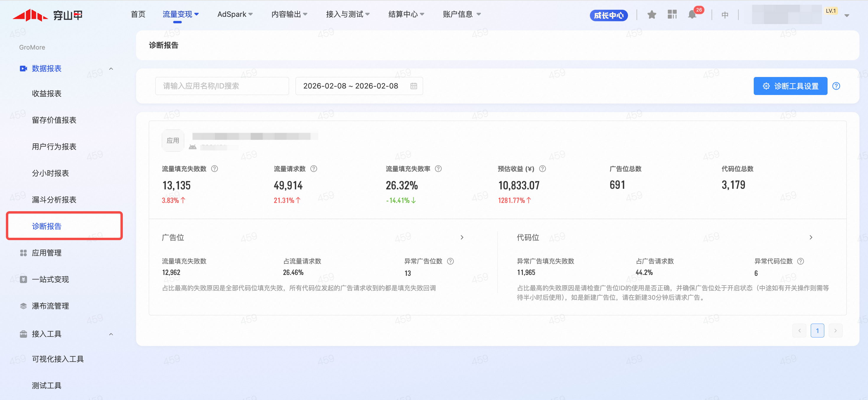Click help icon next to 流量填充失败数

215,169
